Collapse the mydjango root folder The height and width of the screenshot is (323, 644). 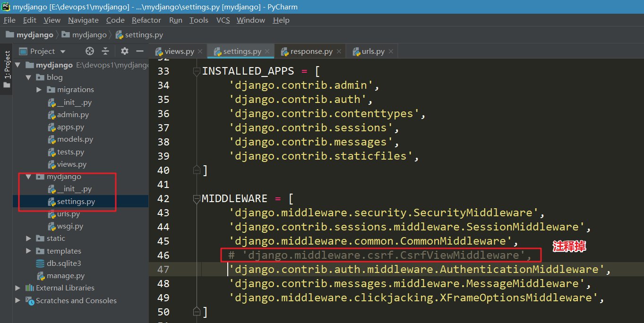pyautogui.click(x=18, y=65)
